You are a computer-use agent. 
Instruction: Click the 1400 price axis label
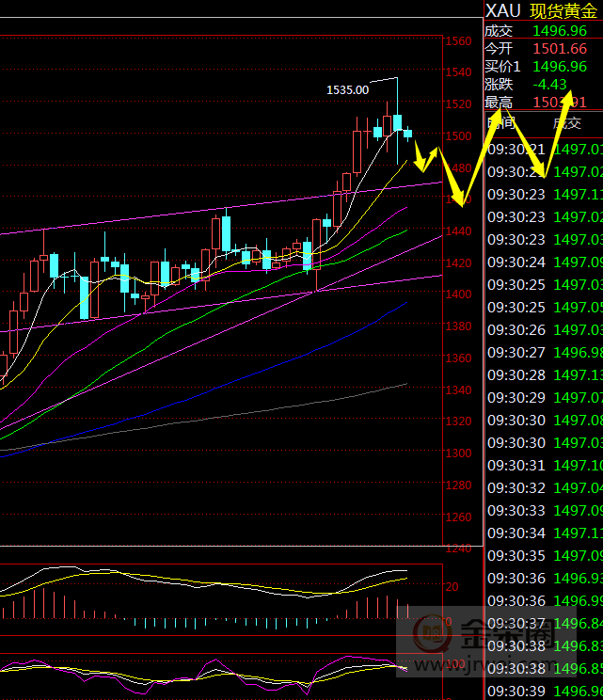point(458,294)
